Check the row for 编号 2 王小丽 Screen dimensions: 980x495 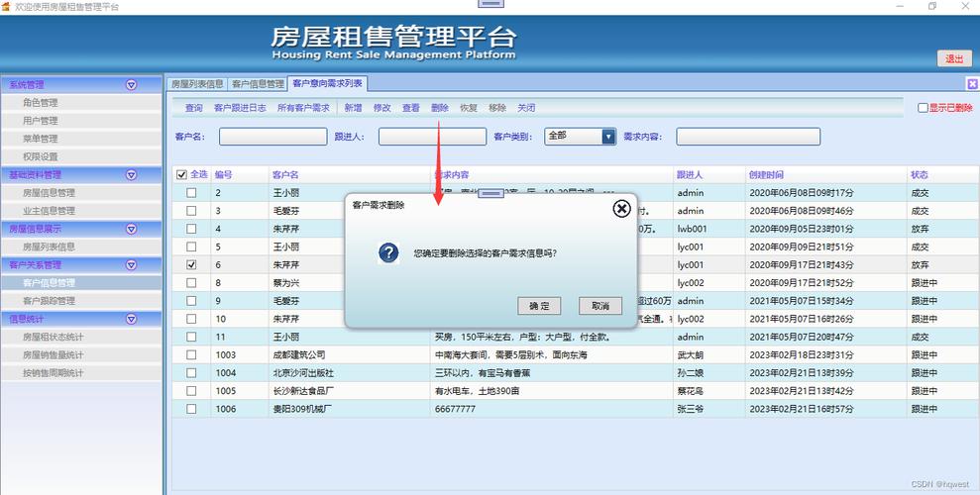coord(191,193)
